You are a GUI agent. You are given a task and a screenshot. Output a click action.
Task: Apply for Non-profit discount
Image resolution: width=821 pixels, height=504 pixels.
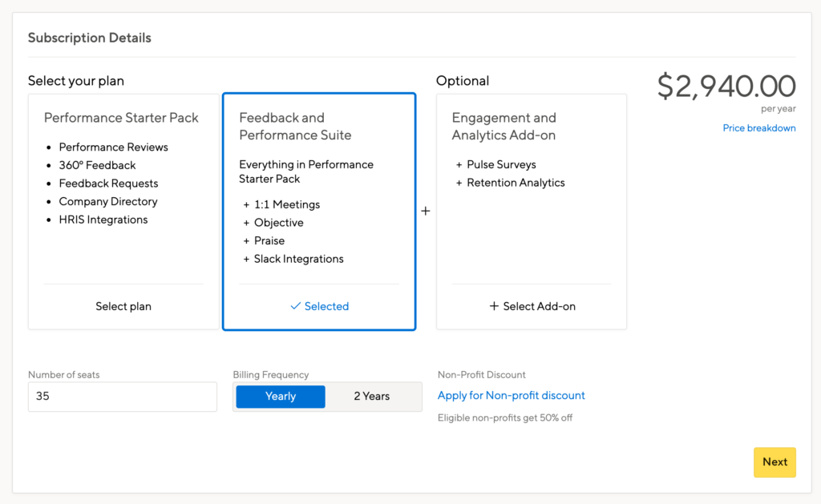pyautogui.click(x=511, y=396)
